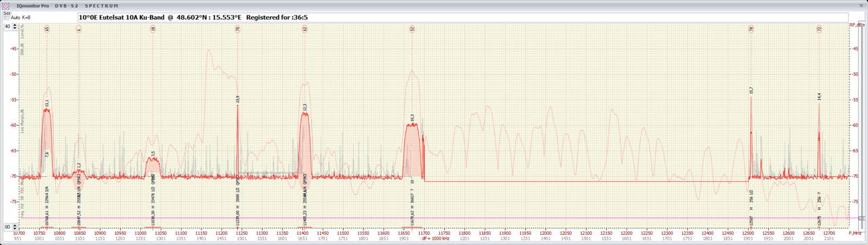The image size is (868, 245).
Task: Click the DVB-S2 title text
Action: 66,6
